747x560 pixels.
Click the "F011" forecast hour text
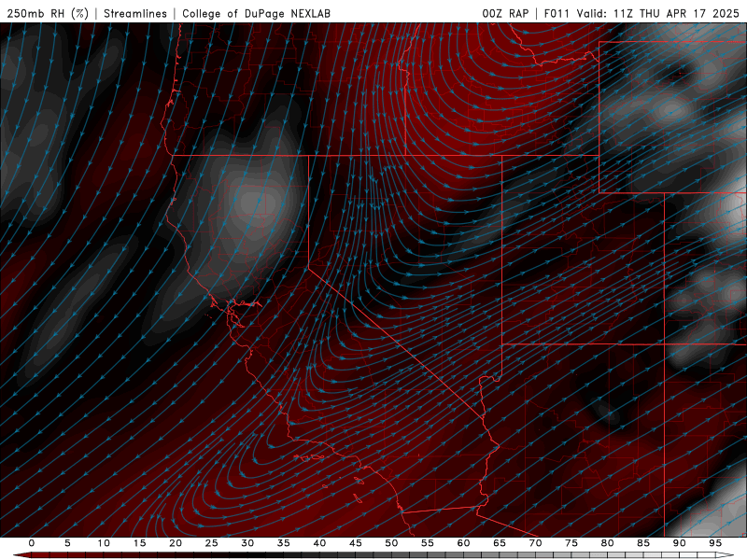[557, 13]
